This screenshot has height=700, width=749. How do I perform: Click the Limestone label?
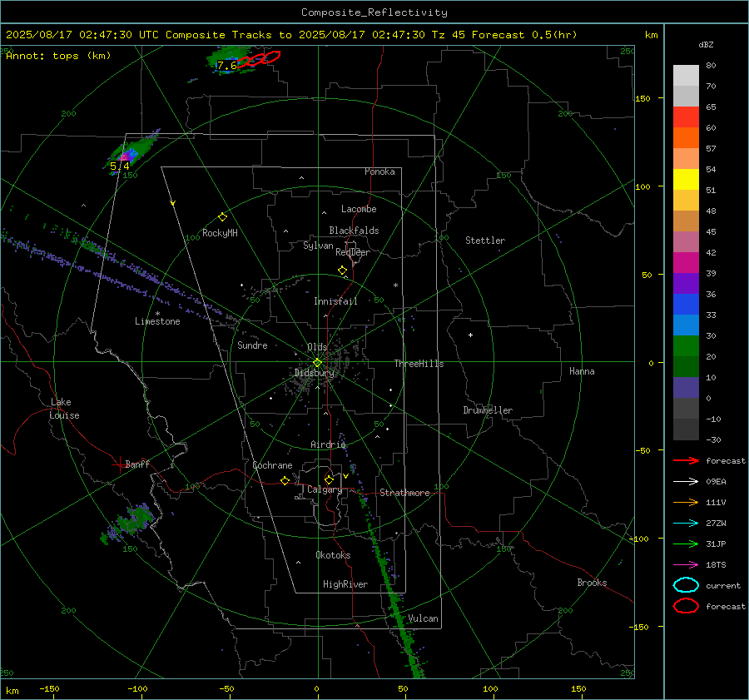(x=157, y=321)
